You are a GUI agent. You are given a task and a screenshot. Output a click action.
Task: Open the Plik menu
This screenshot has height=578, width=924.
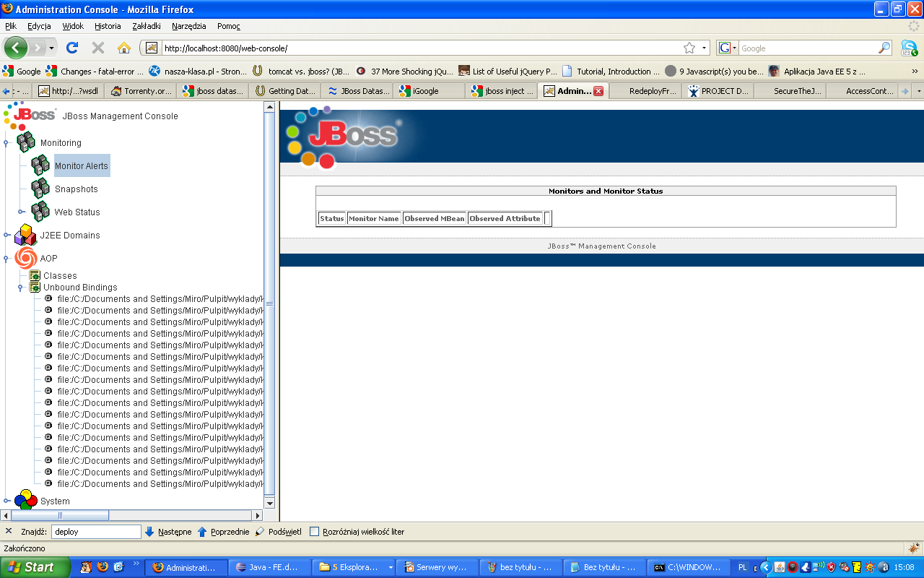(11, 26)
